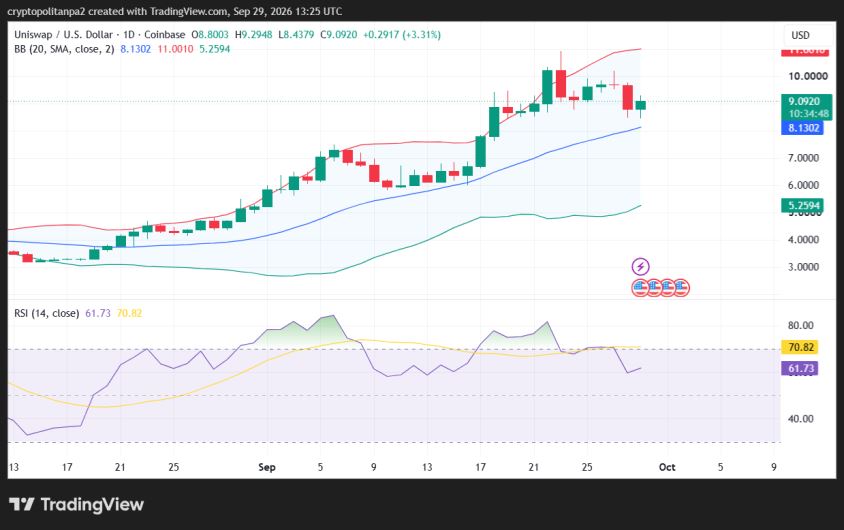Click the open value O8.8003
The image size is (844, 530).
point(210,35)
